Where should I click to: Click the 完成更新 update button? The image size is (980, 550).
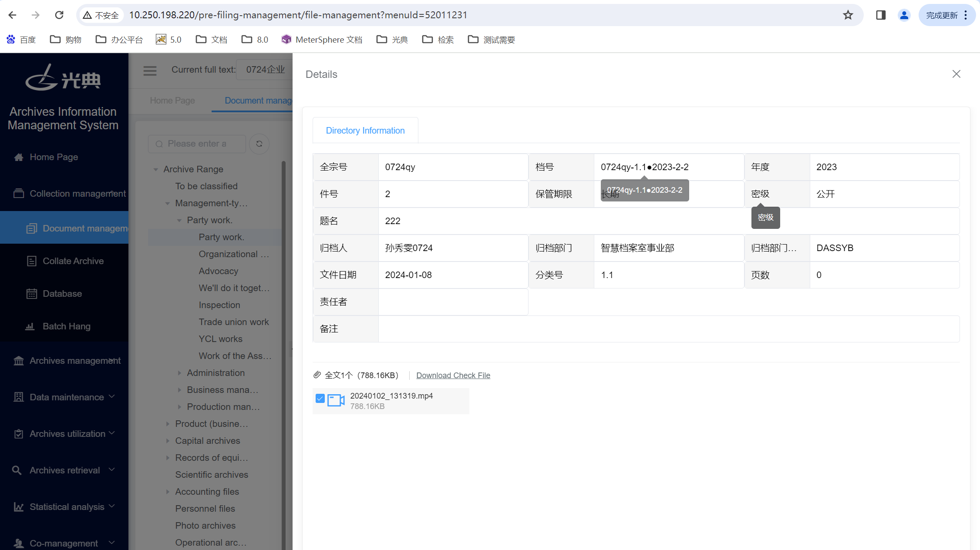point(946,15)
